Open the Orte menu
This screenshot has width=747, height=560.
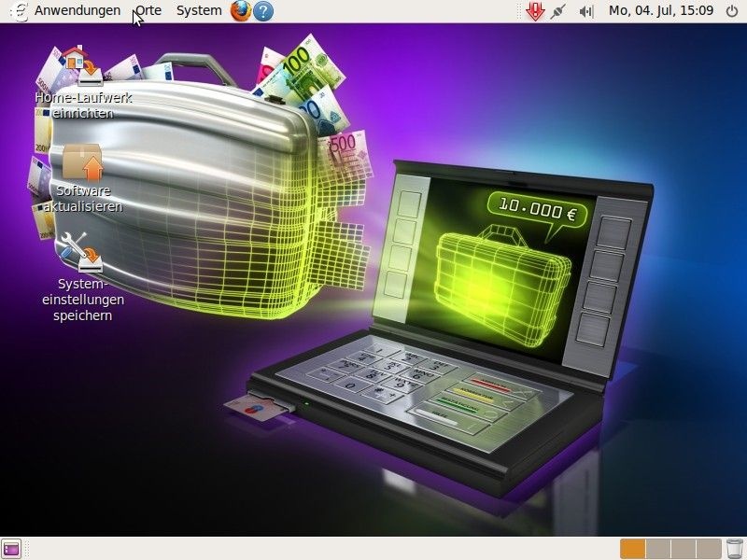coord(148,10)
